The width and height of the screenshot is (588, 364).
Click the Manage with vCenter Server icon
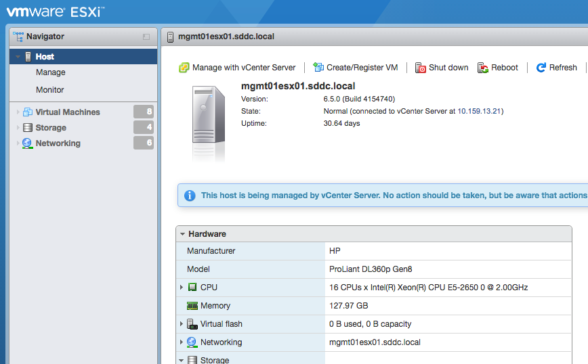coord(184,68)
